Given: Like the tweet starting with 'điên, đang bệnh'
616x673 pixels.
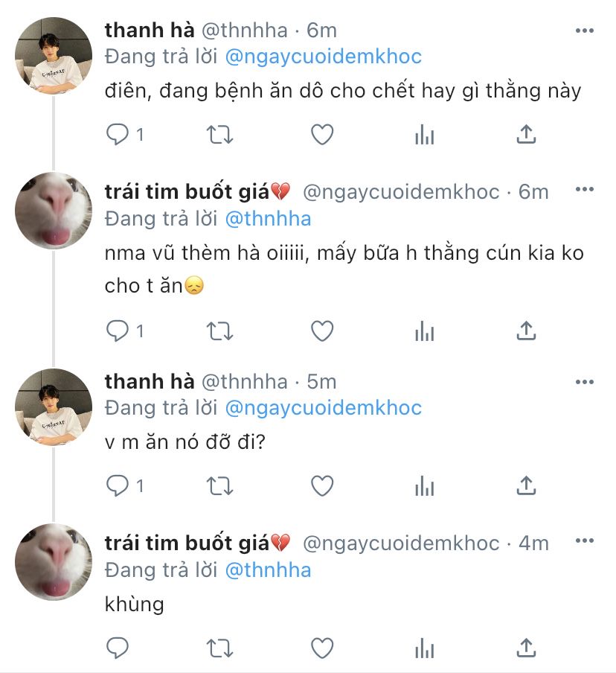Looking at the screenshot, I should click(x=321, y=135).
